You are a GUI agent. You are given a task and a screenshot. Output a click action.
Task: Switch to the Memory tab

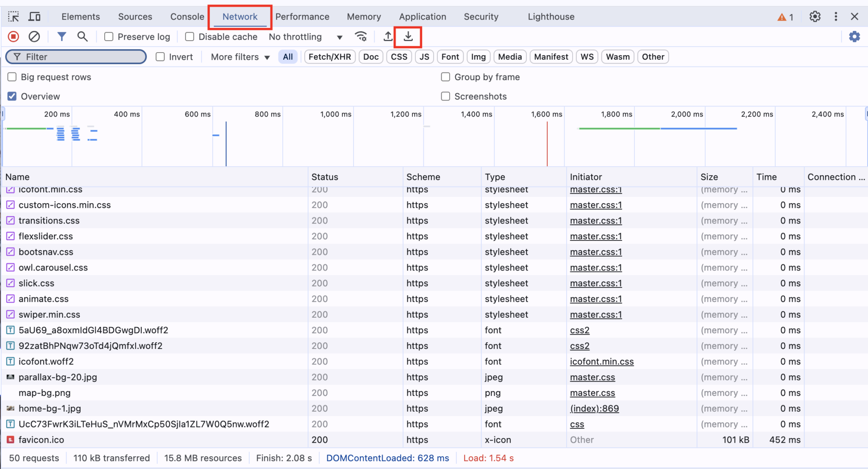(364, 17)
